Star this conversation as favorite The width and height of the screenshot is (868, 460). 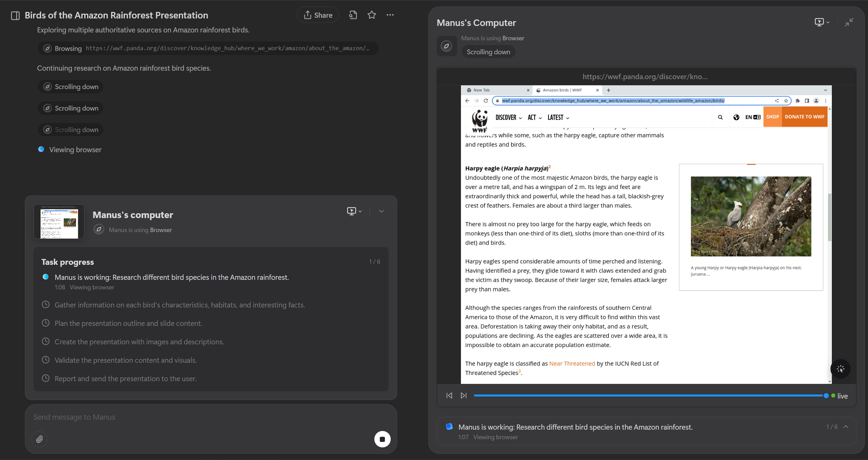(372, 15)
